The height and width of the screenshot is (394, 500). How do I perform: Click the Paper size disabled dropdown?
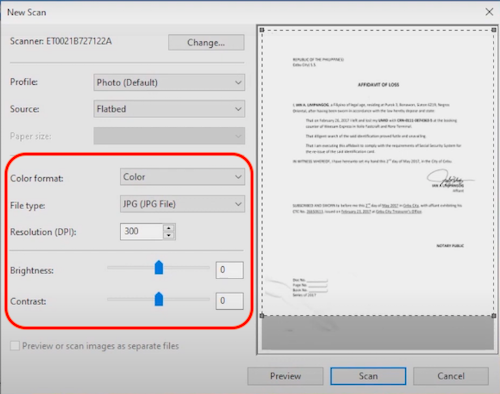pyautogui.click(x=169, y=136)
